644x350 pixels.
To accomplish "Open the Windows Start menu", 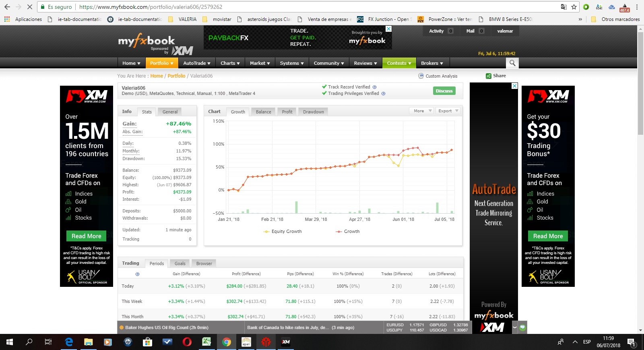I will (10, 342).
